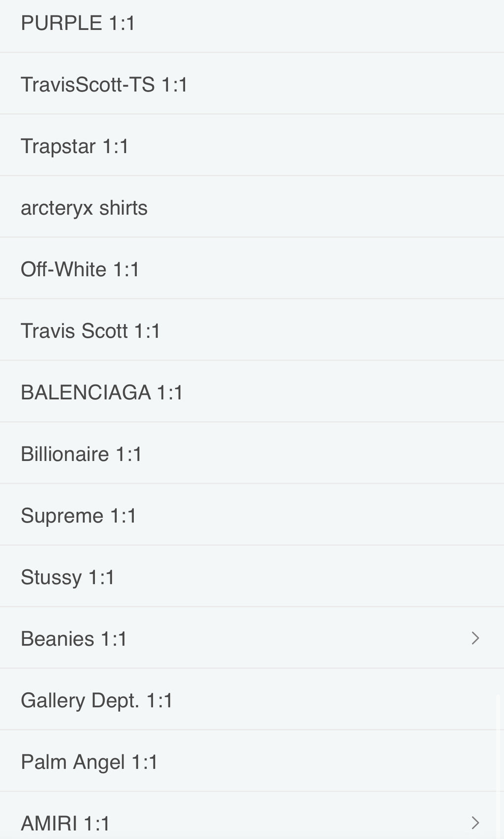Select TravisScott-TS 1:1 from the list
This screenshot has width=504, height=839.
(x=104, y=85)
